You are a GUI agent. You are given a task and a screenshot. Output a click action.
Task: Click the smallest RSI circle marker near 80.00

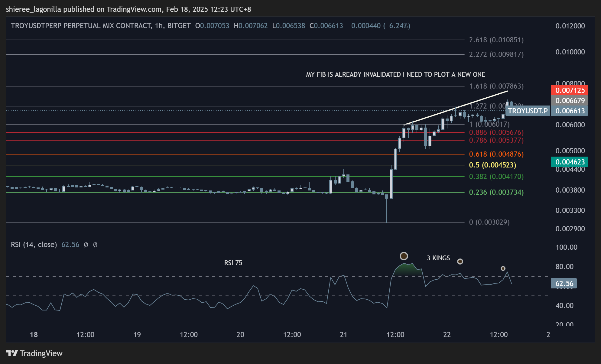(503, 268)
